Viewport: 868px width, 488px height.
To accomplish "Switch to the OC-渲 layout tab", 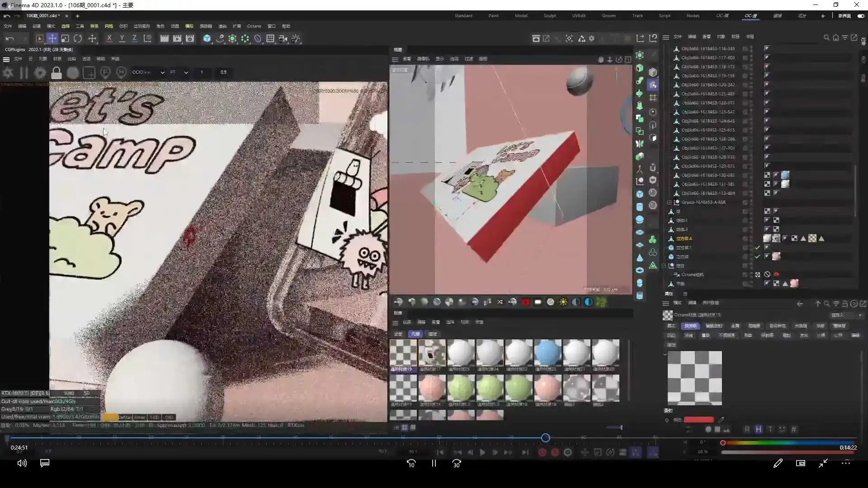I will coord(750,15).
